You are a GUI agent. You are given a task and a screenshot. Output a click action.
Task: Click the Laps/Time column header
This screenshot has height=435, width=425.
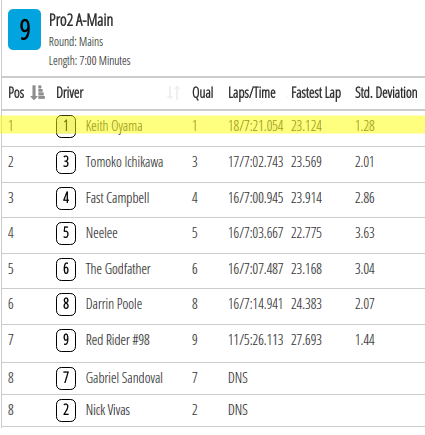(x=252, y=93)
